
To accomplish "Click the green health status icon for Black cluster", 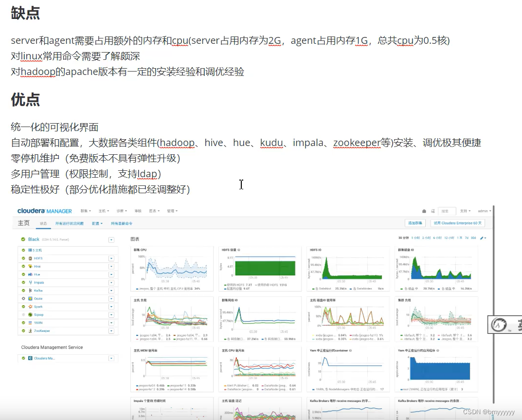I will pos(23,239).
